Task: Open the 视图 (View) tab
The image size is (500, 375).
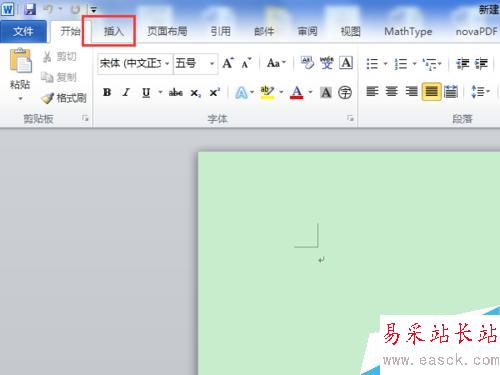Action: (350, 31)
